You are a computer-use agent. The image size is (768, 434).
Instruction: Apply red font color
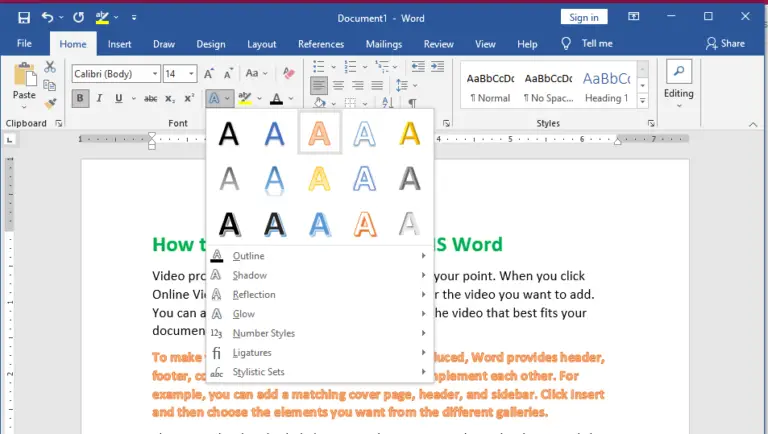(x=276, y=99)
